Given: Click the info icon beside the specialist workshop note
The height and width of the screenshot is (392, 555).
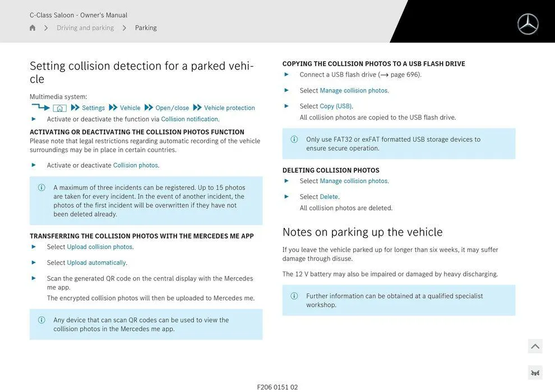Looking at the screenshot, I should [x=294, y=296].
